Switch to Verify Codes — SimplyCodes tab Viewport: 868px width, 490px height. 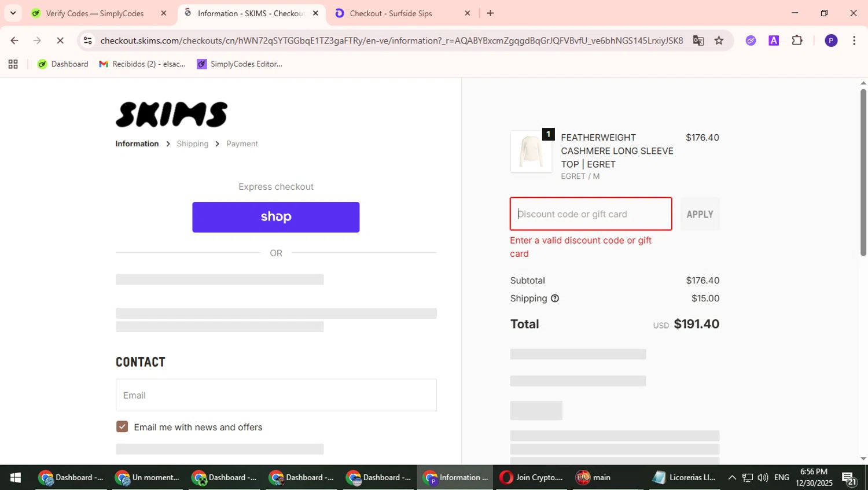click(x=94, y=13)
